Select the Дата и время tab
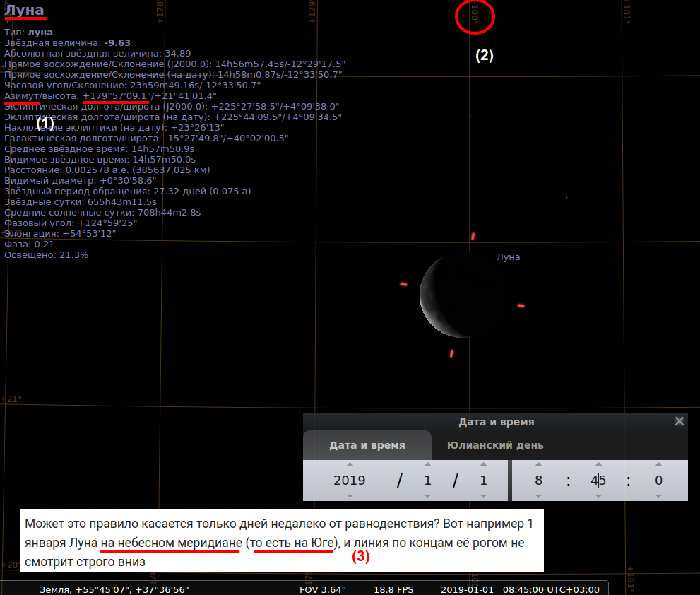 pyautogui.click(x=367, y=446)
